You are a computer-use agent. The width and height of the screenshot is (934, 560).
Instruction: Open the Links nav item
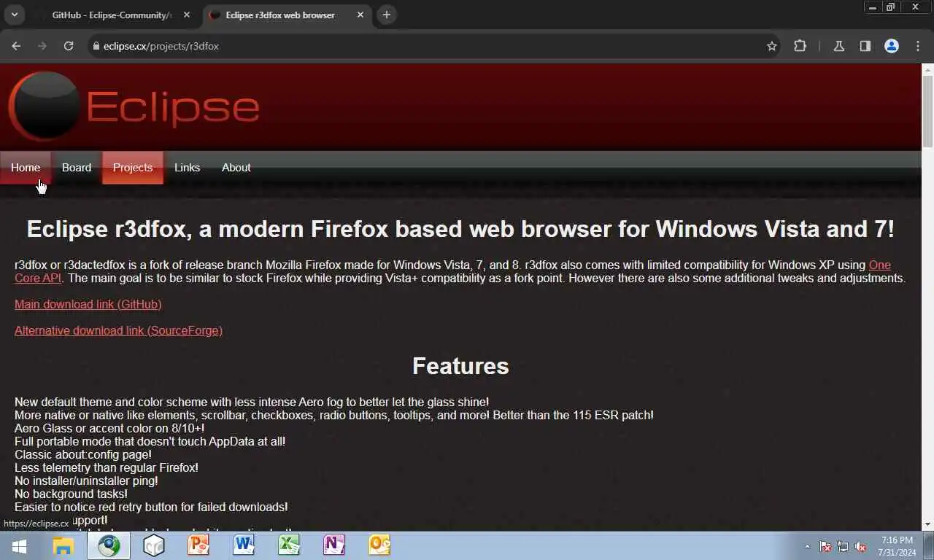pyautogui.click(x=187, y=168)
